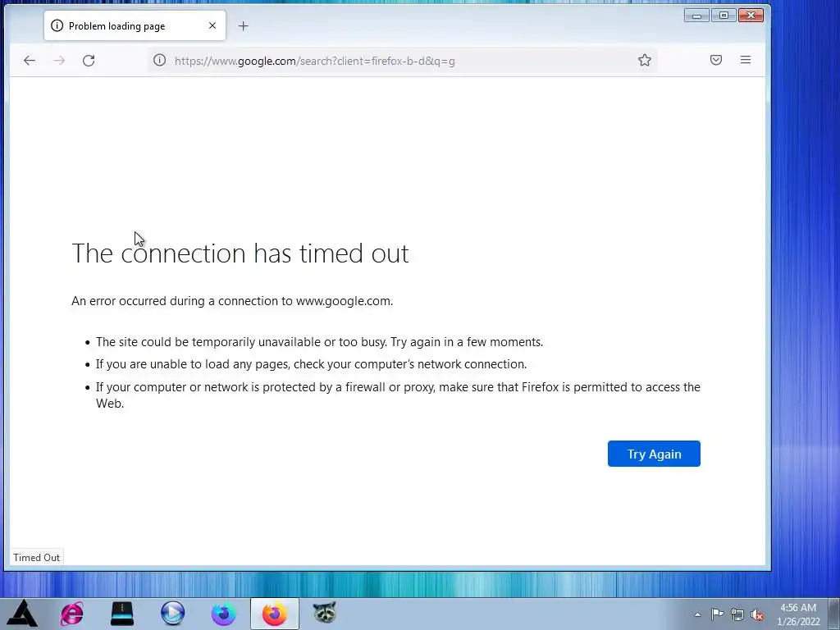Open the raccoon icon in taskbar
The width and height of the screenshot is (840, 630).
coord(325,614)
